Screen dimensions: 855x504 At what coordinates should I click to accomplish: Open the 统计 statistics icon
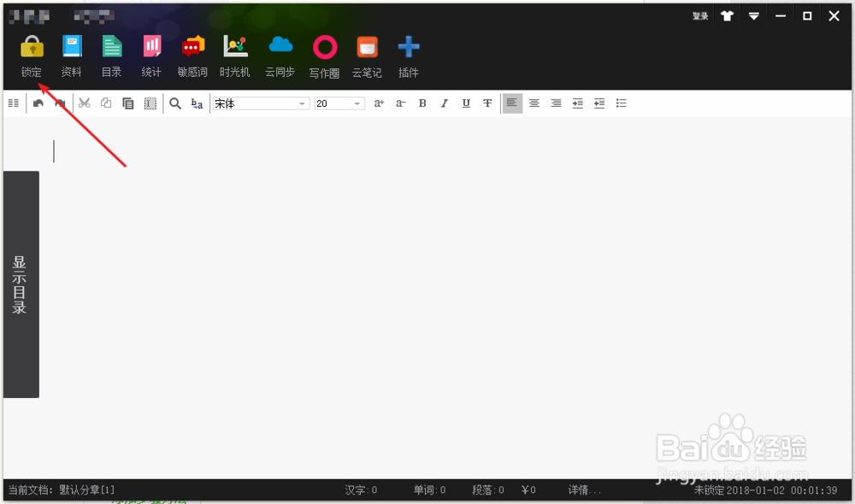[x=151, y=47]
